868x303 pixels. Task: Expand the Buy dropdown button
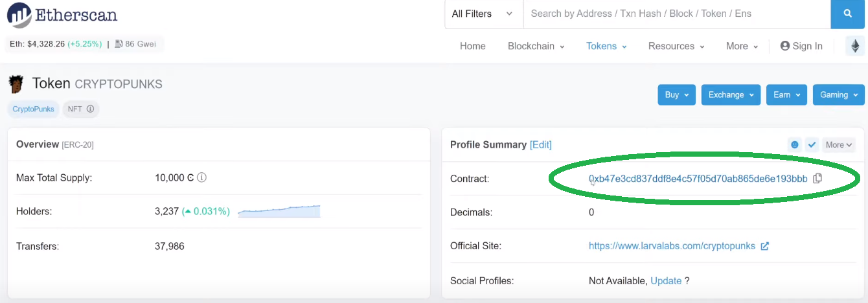tap(676, 95)
